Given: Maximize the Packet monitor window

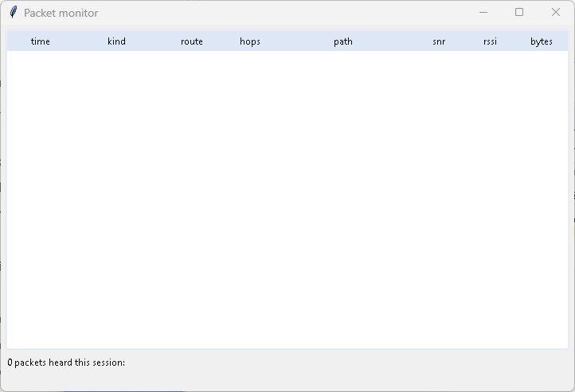Looking at the screenshot, I should (x=519, y=12).
